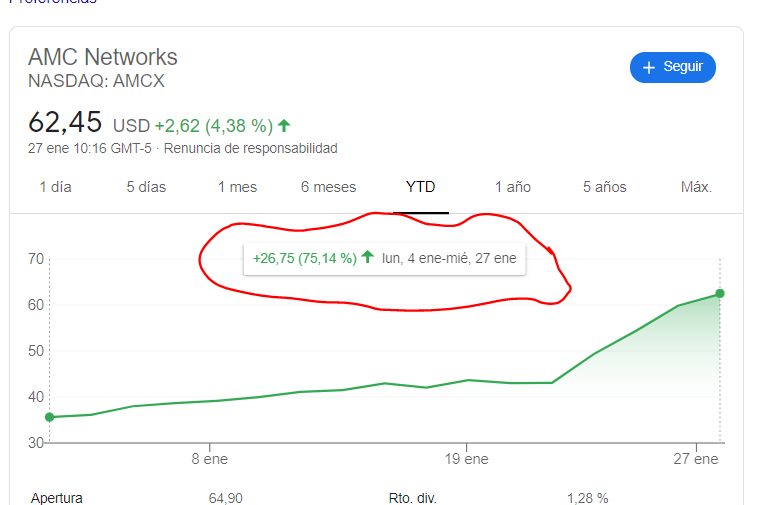Click the 50 y-axis label

(x=36, y=351)
